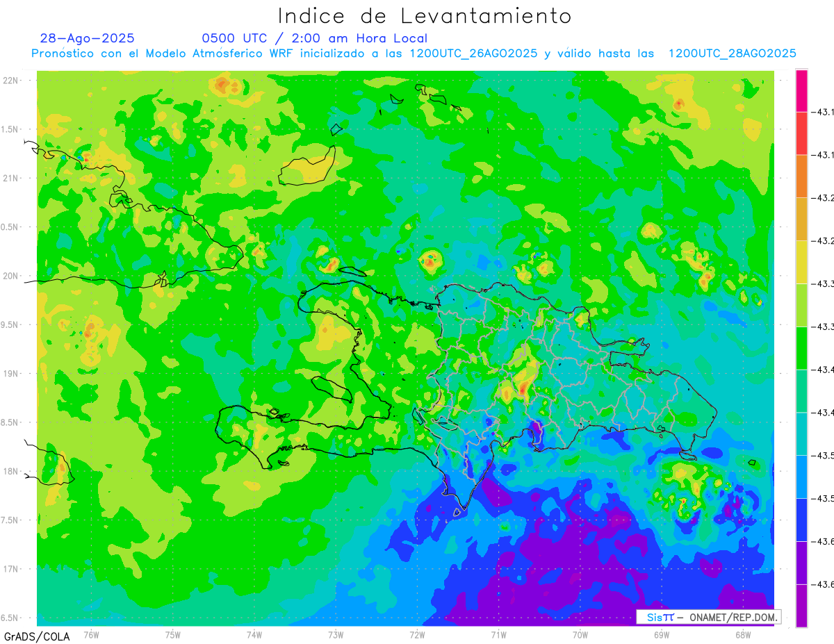Viewport: 834px width, 644px height.
Task: Pick the lemon yellow legend swatch
Action: point(802,262)
